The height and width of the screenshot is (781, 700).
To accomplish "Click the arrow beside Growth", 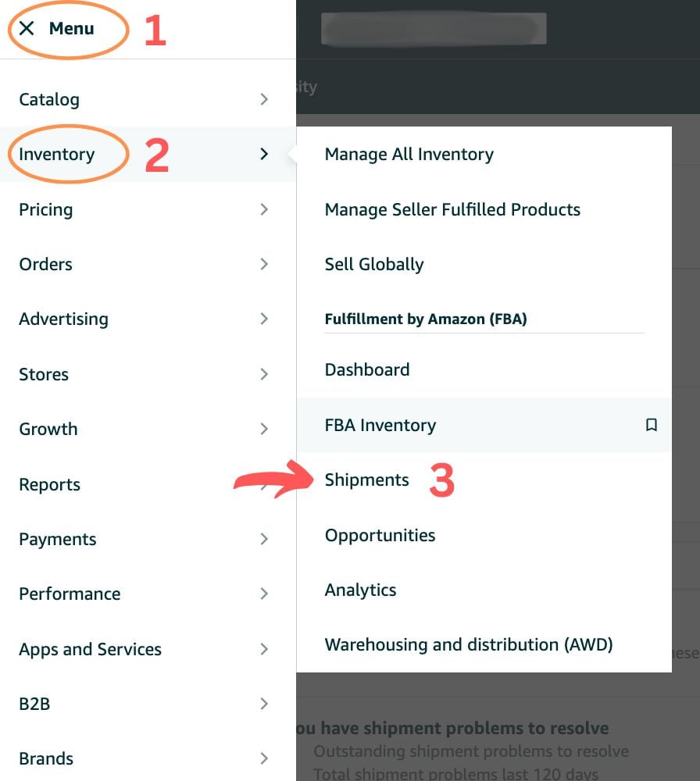I will (x=264, y=429).
